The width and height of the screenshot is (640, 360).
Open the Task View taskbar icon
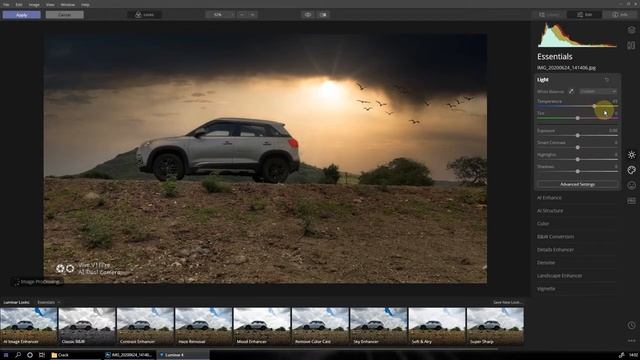coord(42,355)
